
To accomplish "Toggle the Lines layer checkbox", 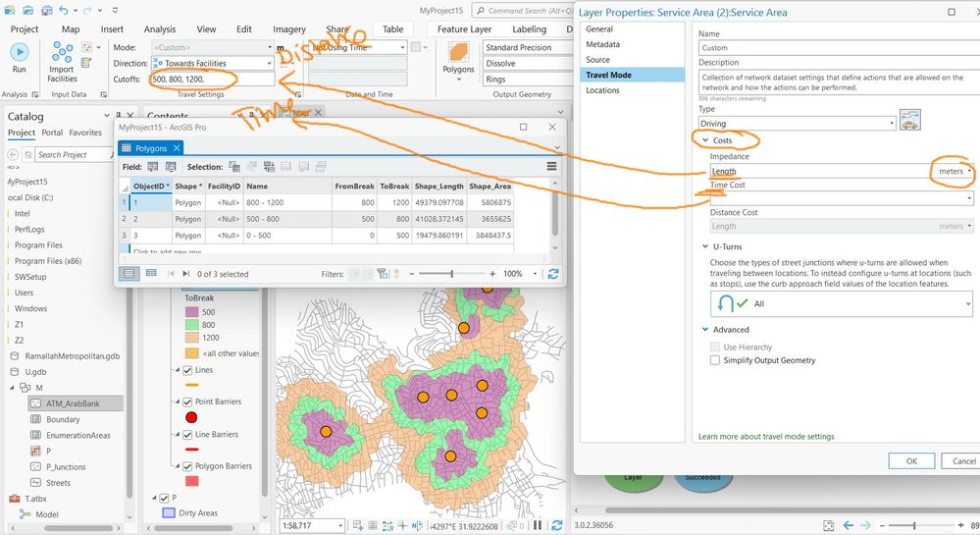I will click(186, 370).
